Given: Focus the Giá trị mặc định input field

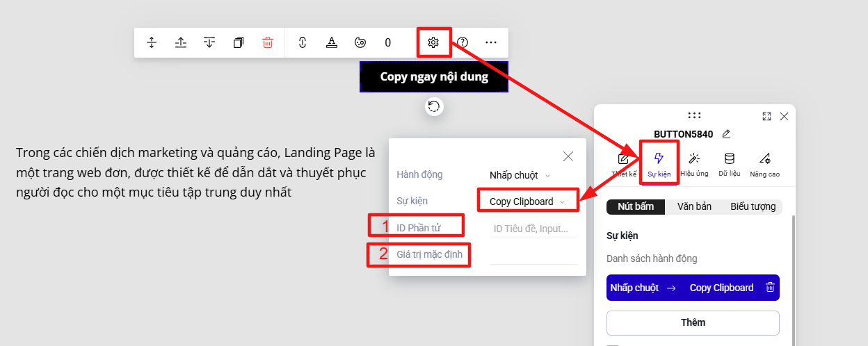Looking at the screenshot, I should point(533,255).
